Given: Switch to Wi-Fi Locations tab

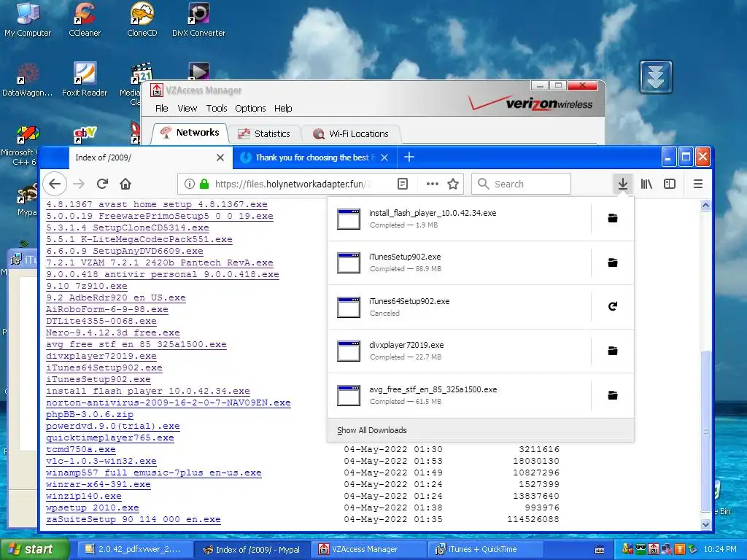Looking at the screenshot, I should click(x=351, y=134).
